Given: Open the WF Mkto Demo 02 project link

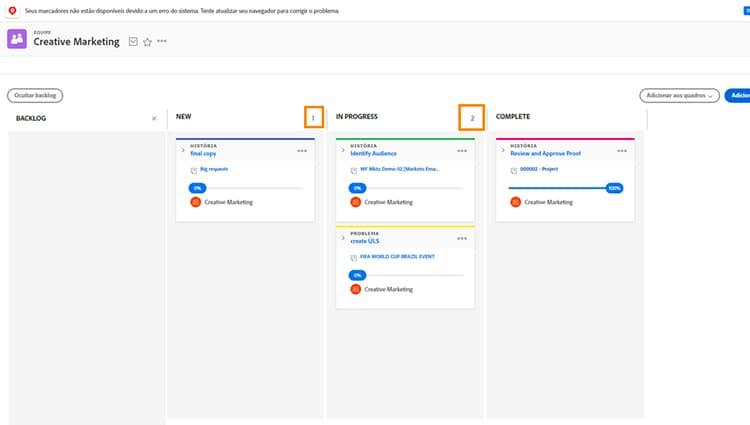Looking at the screenshot, I should pyautogui.click(x=399, y=169).
